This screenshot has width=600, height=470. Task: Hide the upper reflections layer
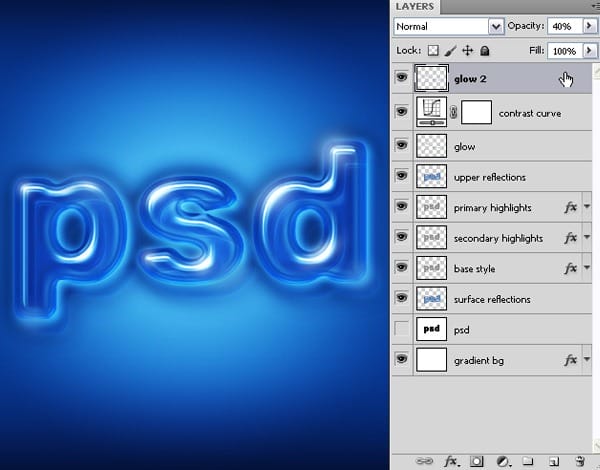pyautogui.click(x=401, y=175)
